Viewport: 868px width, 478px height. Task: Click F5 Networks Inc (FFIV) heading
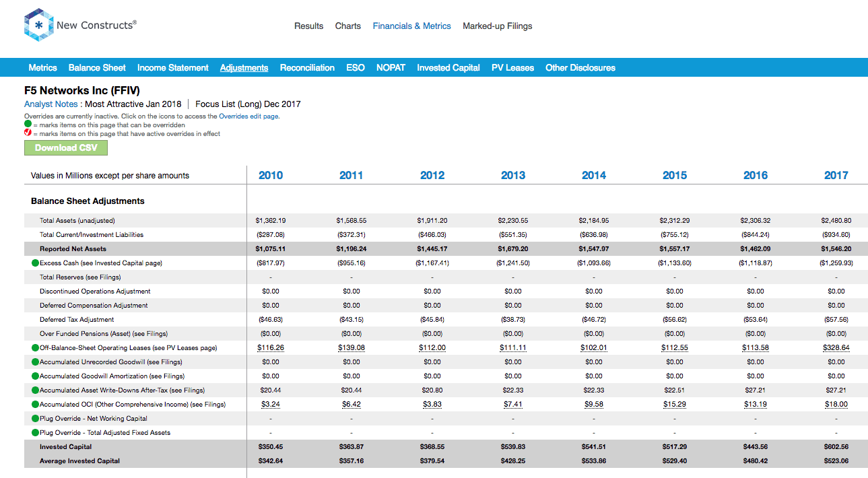pyautogui.click(x=82, y=90)
